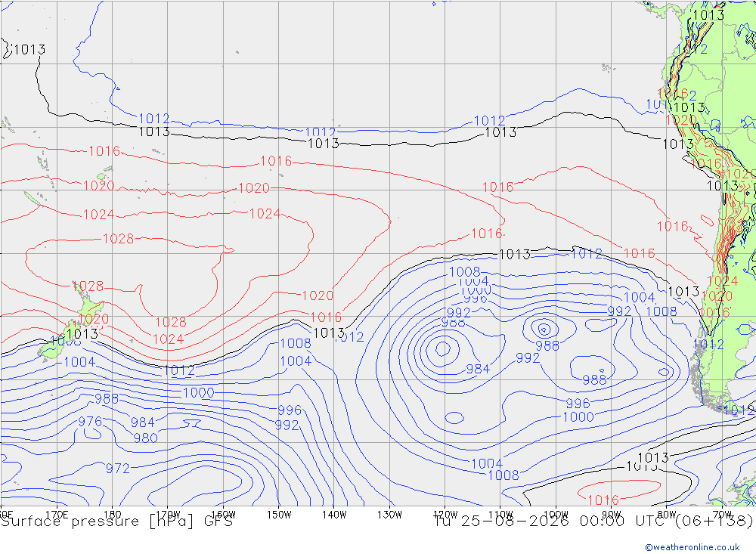This screenshot has height=554, width=756.
Task: Click the 120W longitude axis label
Action: [x=445, y=515]
